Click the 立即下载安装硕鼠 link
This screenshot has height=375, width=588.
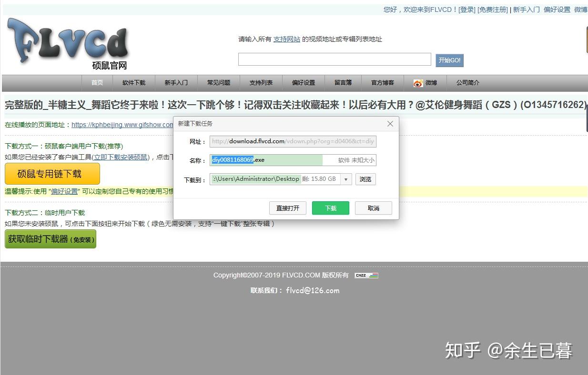pyautogui.click(x=121, y=157)
